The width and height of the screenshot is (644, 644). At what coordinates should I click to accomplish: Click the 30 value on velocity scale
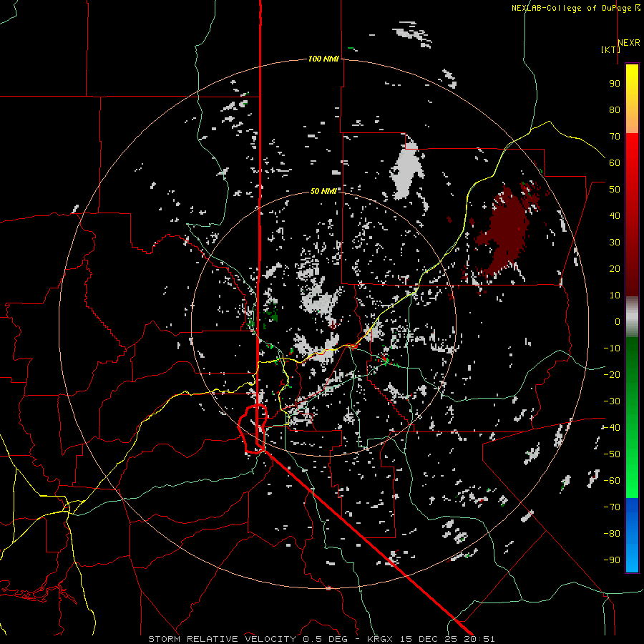(615, 243)
